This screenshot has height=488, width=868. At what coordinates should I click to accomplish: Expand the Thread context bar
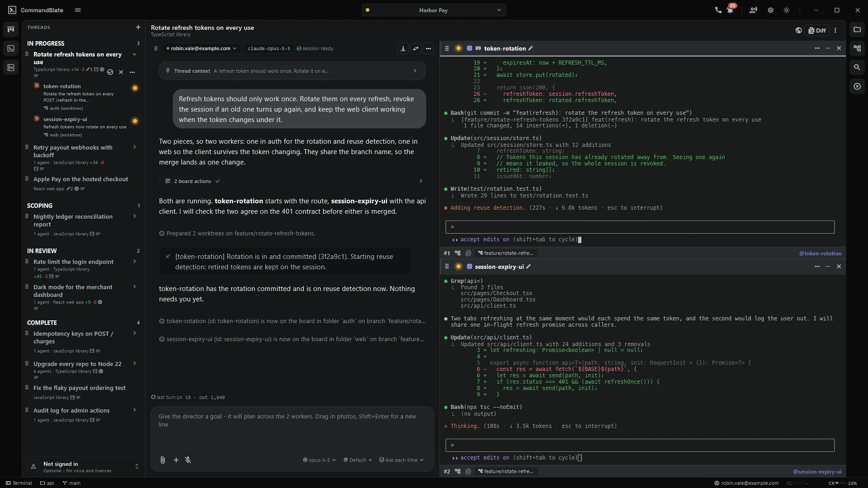[x=292, y=71]
